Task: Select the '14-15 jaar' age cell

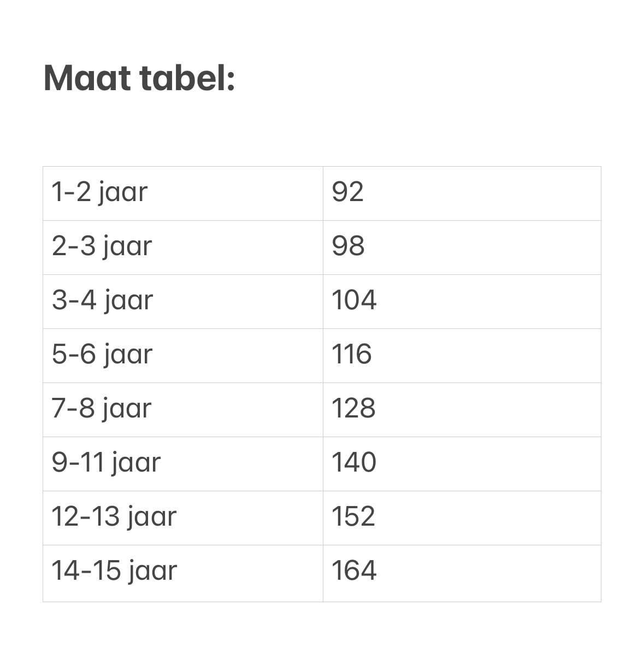Action: pos(114,571)
